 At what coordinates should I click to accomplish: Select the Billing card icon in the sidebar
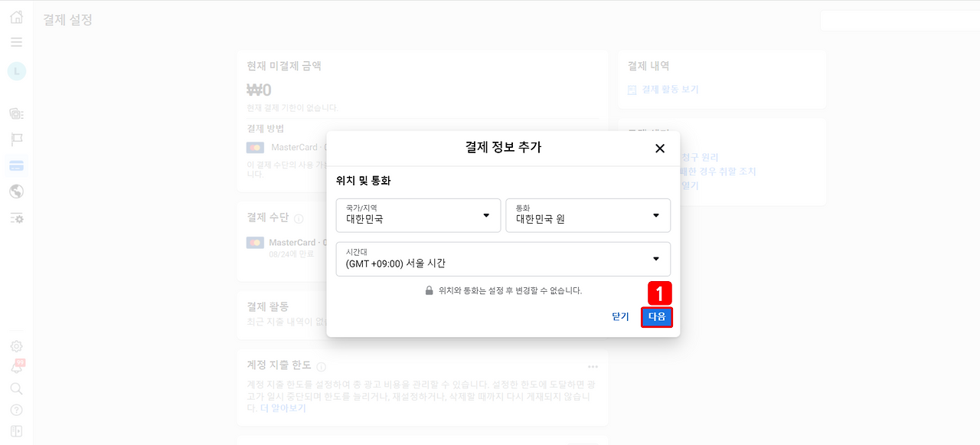15,165
